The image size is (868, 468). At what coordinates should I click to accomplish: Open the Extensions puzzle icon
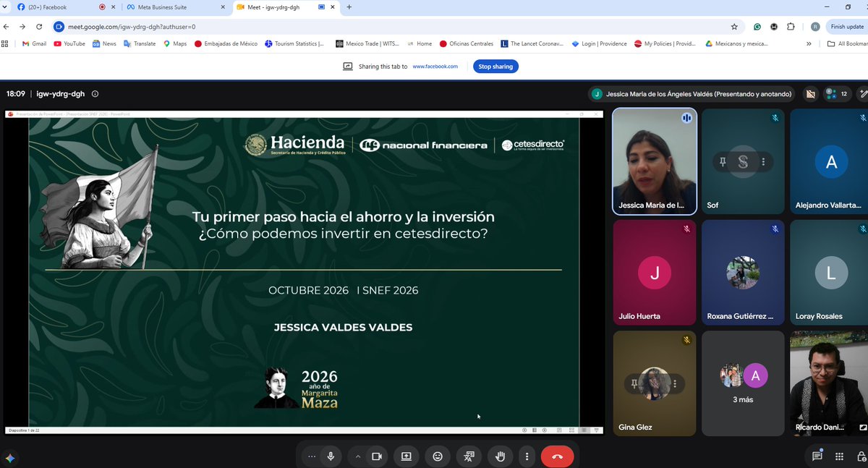point(791,26)
